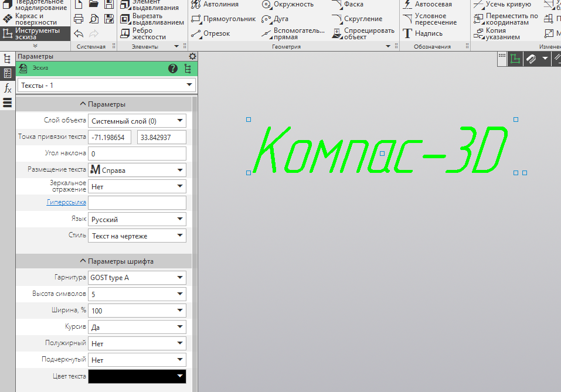This screenshot has height=392, width=561.
Task: Open a file with the folder icon
Action: click(94, 4)
